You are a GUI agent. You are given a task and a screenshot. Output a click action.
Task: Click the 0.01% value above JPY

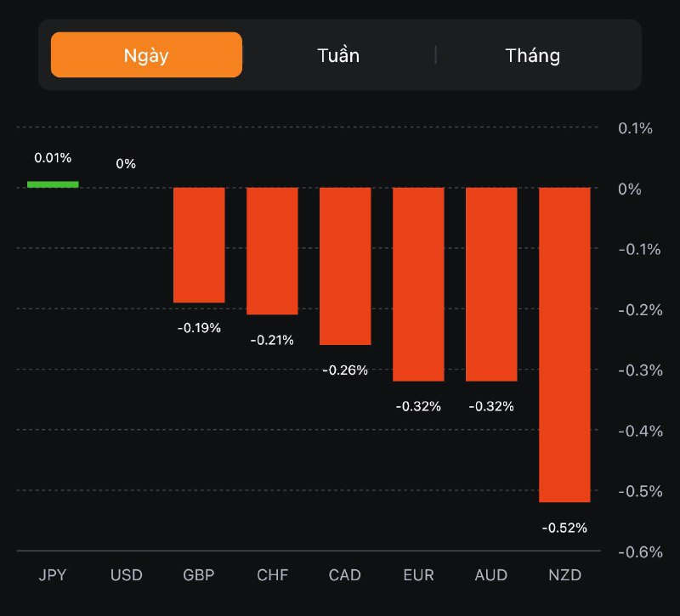click(x=53, y=158)
